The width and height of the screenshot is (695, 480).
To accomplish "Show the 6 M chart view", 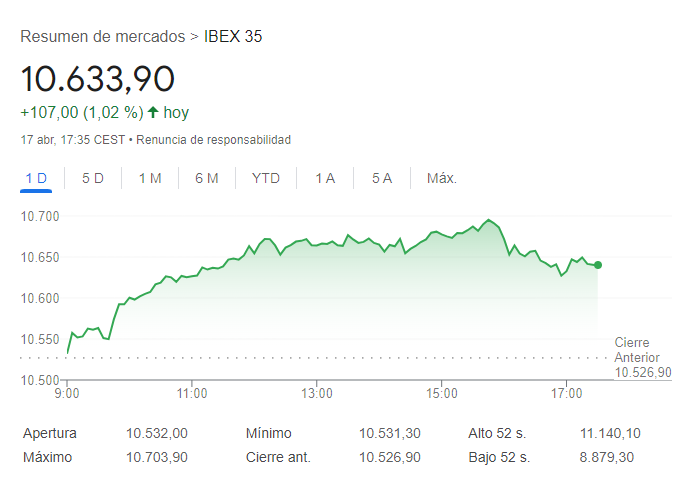I will pyautogui.click(x=207, y=178).
